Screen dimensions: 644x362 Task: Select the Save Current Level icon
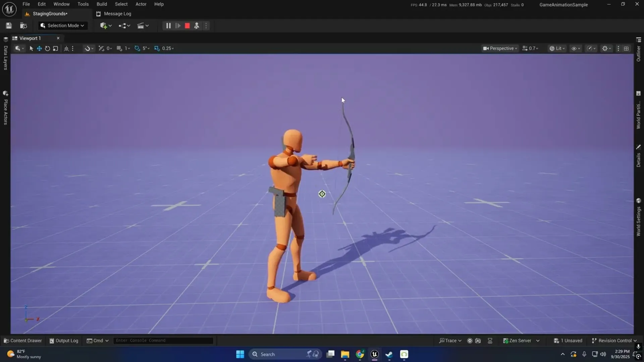[9, 25]
